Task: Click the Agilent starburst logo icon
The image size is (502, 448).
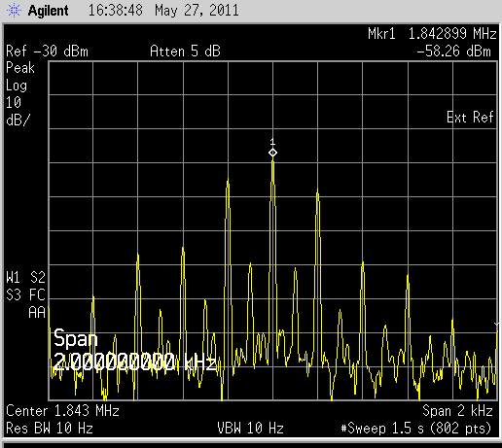Action: [14, 11]
